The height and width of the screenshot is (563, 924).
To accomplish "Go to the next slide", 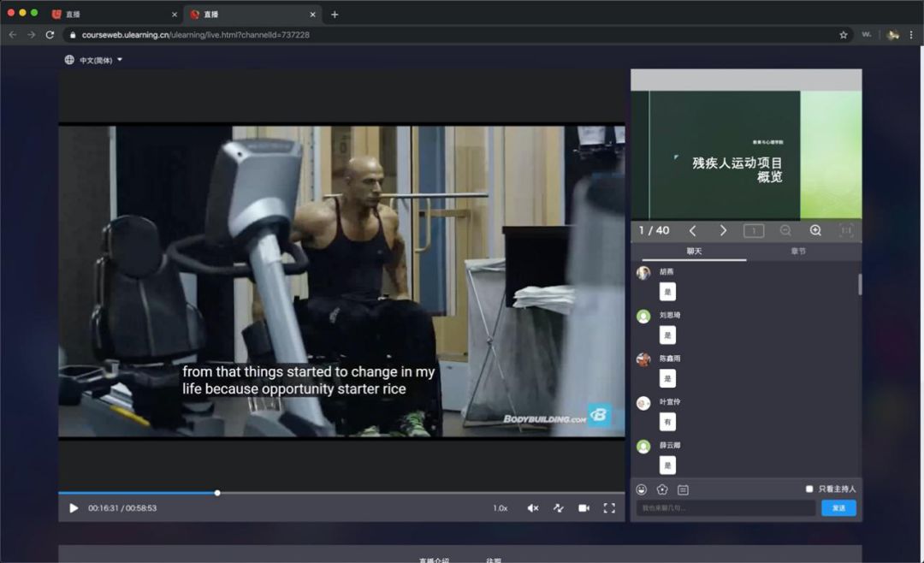I will pos(723,231).
